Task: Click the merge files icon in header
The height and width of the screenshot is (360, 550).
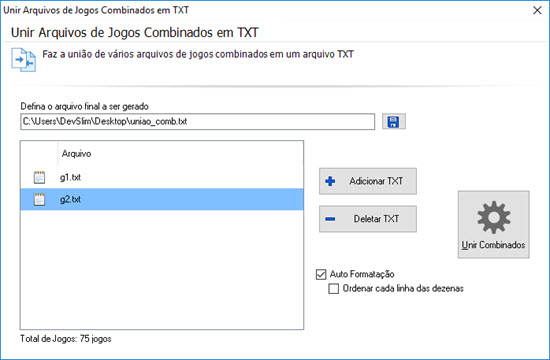Action: (x=24, y=60)
